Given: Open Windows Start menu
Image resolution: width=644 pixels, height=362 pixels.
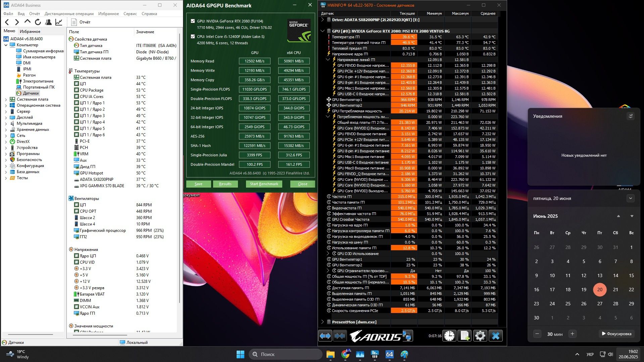Looking at the screenshot, I should 241,354.
